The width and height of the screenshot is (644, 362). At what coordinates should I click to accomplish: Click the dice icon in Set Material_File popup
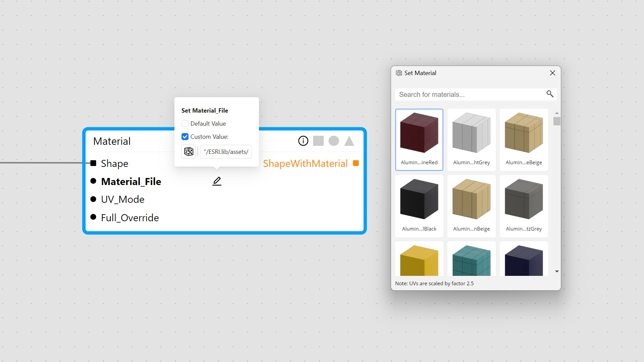click(189, 152)
